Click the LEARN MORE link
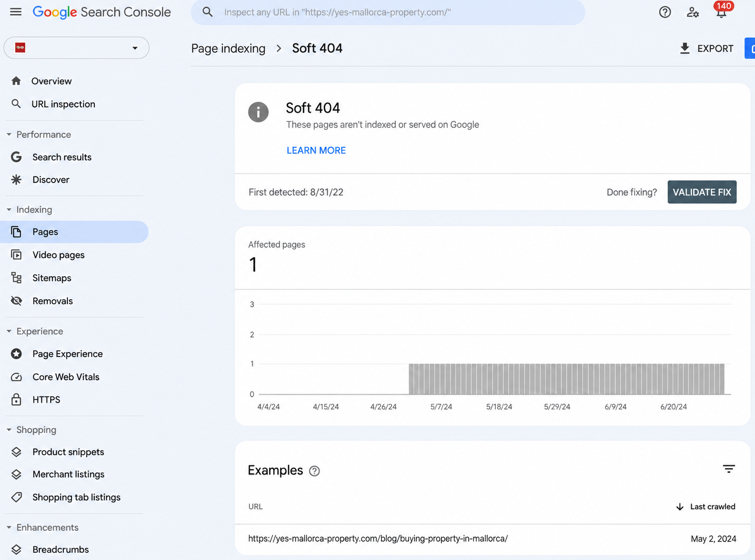 316,150
